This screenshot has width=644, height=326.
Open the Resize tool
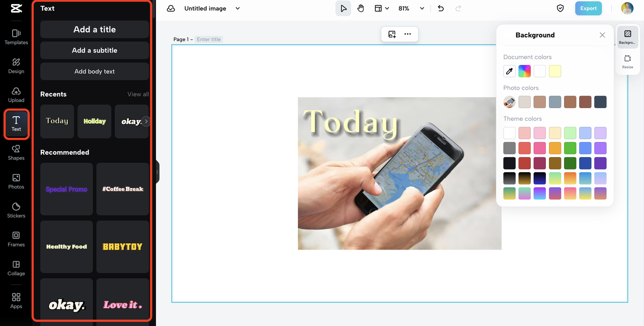tap(627, 62)
